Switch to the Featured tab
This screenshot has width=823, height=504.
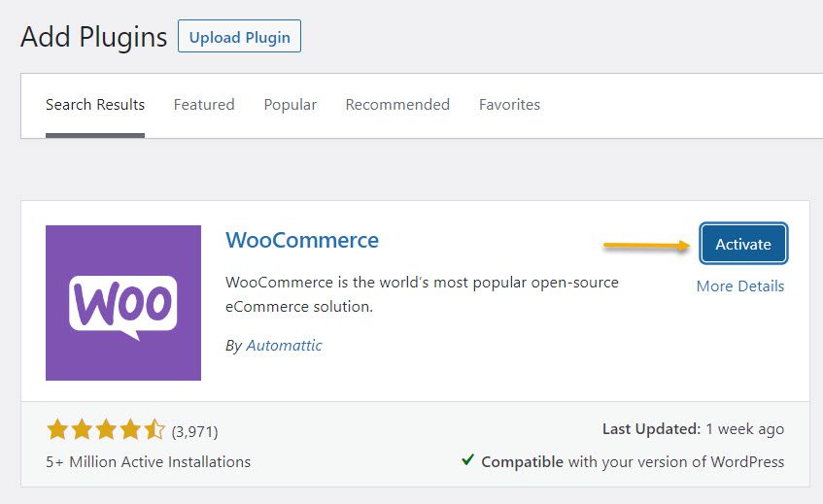(204, 105)
